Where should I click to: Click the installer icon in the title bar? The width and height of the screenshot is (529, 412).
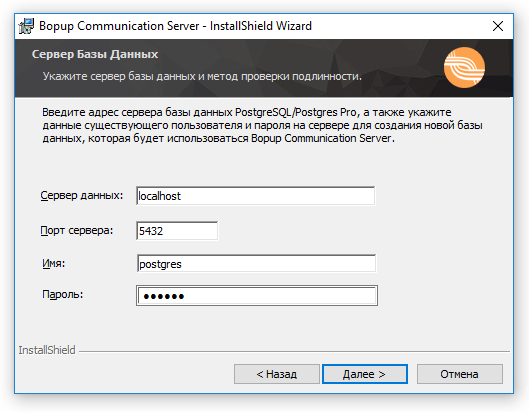pyautogui.click(x=26, y=26)
